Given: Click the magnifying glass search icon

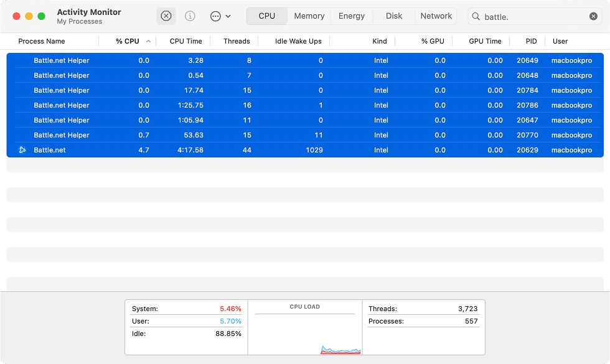Looking at the screenshot, I should pyautogui.click(x=476, y=16).
